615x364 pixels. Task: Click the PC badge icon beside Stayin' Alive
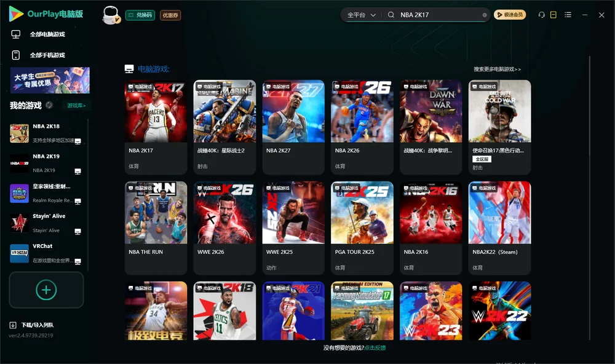78,232
